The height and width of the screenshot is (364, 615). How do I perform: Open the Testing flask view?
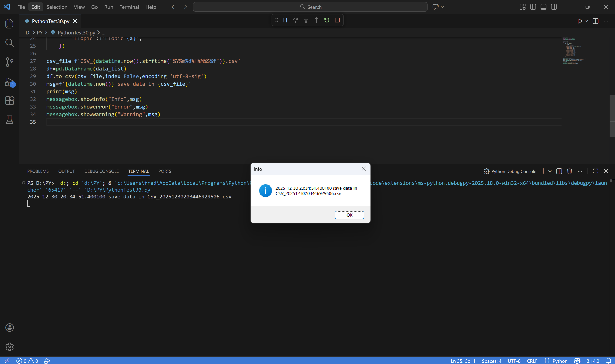[x=9, y=120]
